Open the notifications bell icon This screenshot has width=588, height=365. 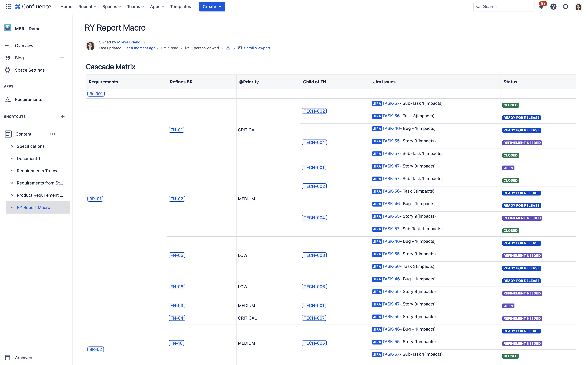pyautogui.click(x=541, y=7)
